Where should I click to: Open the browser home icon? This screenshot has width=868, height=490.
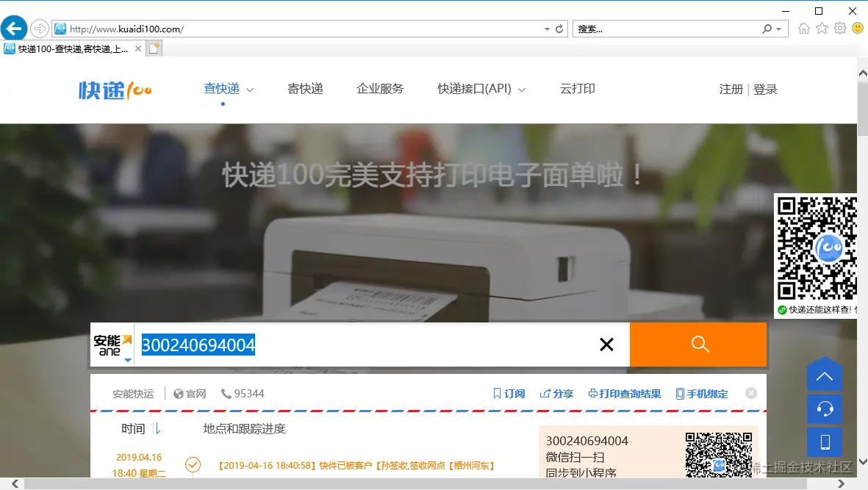tap(804, 28)
